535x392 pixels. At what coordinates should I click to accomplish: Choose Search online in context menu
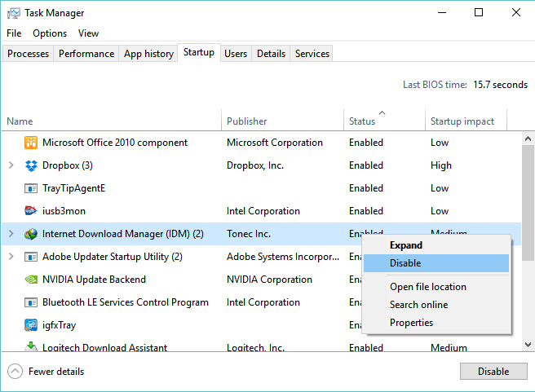(436, 305)
